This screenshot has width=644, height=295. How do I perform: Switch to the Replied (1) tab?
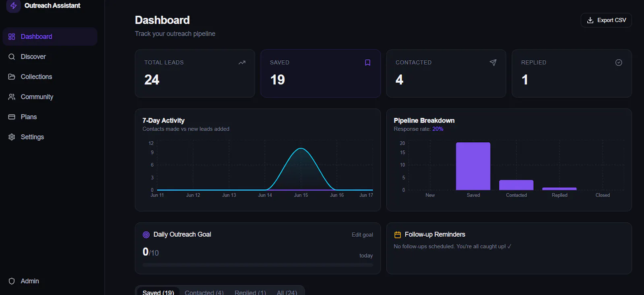tap(250, 292)
